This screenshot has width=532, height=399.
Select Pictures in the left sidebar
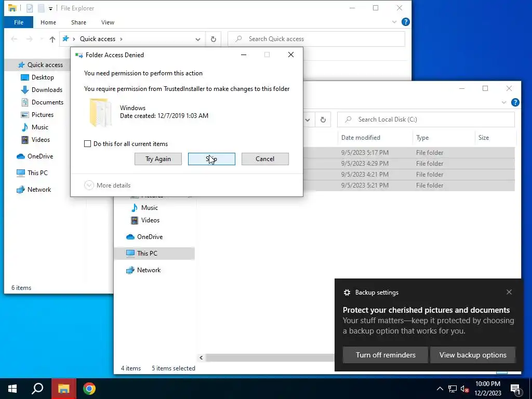pyautogui.click(x=37, y=115)
